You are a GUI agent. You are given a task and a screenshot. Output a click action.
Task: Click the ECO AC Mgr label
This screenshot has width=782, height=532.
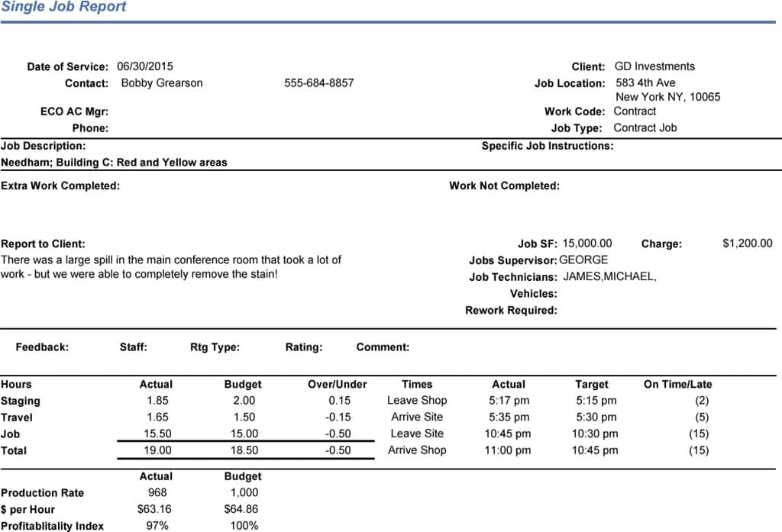tap(74, 111)
